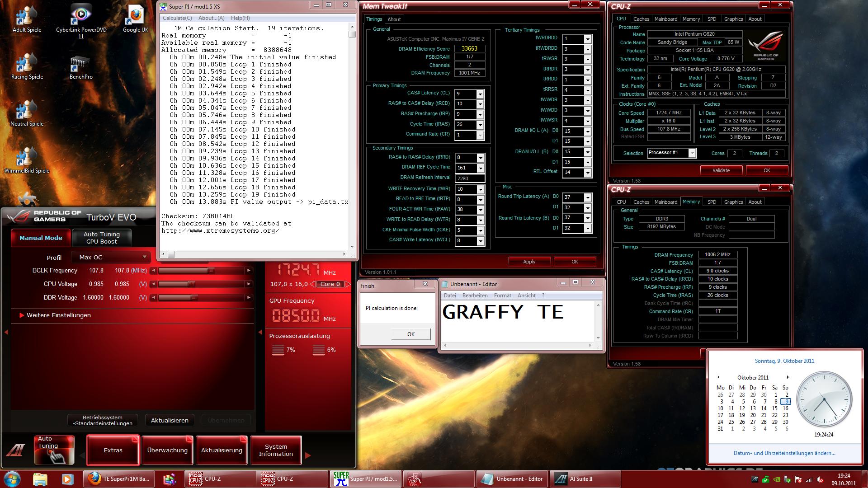The width and height of the screenshot is (868, 488).
Task: Click the Safely Remove Hardware tray icon
Action: 787,479
